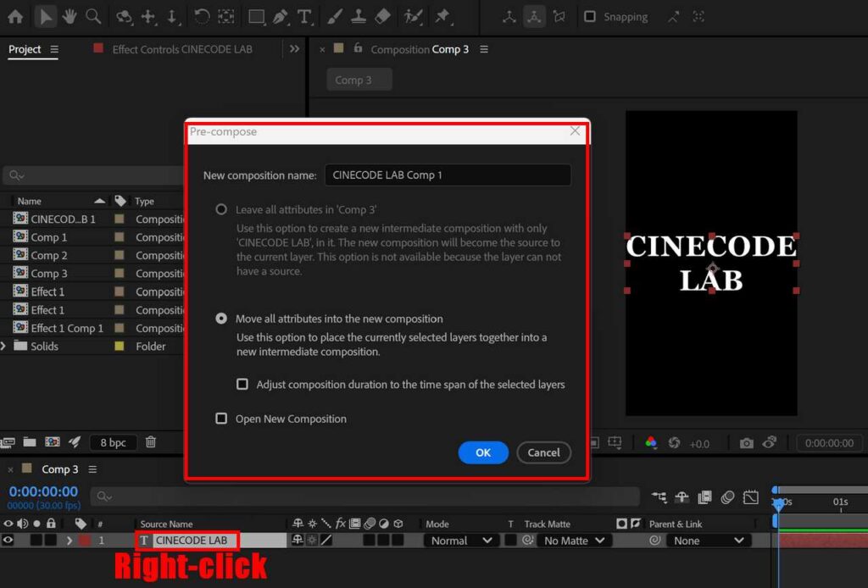Hide the CINECODE LAB layer with eye toggle
The image size is (868, 588).
8,541
